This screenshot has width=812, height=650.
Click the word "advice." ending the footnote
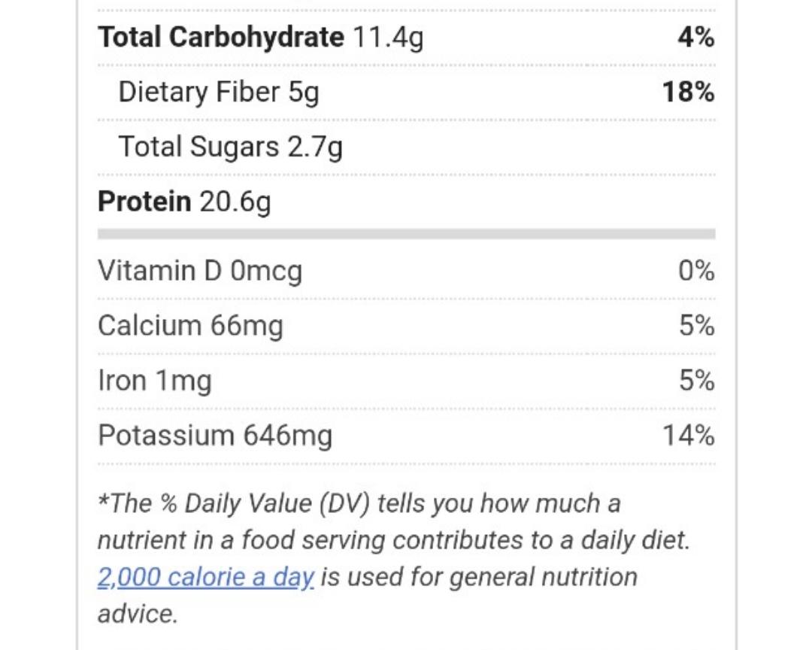coord(138,614)
